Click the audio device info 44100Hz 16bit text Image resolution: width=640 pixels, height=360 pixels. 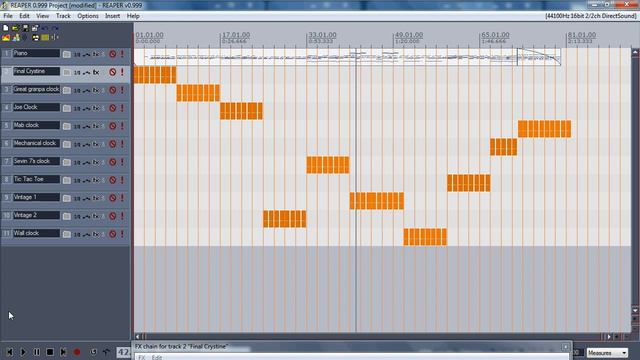pyautogui.click(x=591, y=16)
